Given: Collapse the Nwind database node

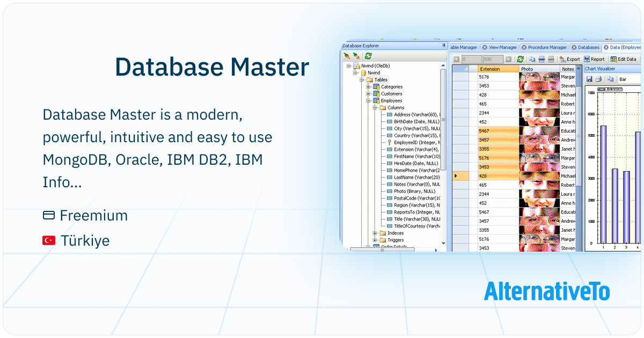Looking at the screenshot, I should click(355, 72).
